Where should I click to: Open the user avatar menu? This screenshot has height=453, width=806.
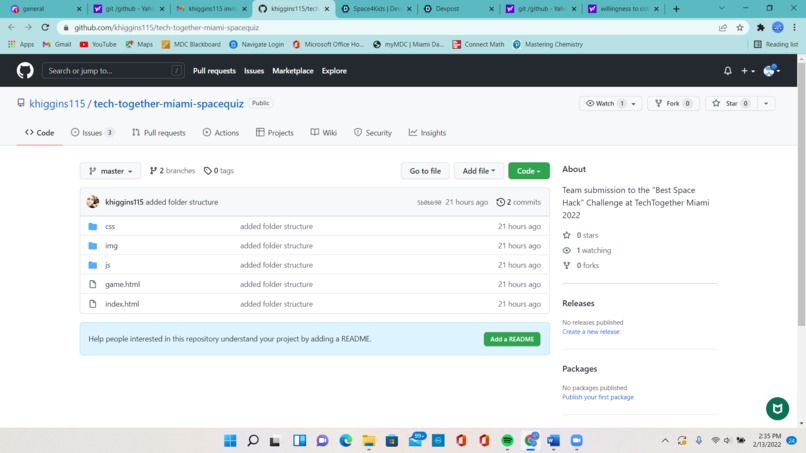(772, 71)
